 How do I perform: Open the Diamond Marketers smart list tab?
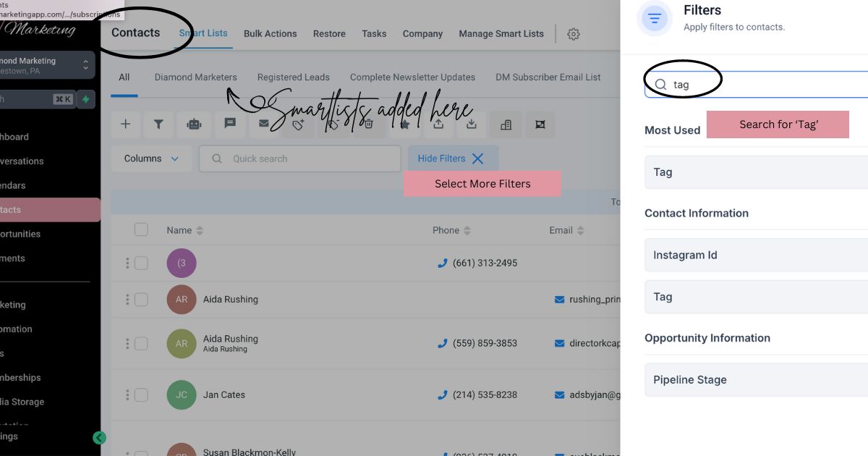195,77
